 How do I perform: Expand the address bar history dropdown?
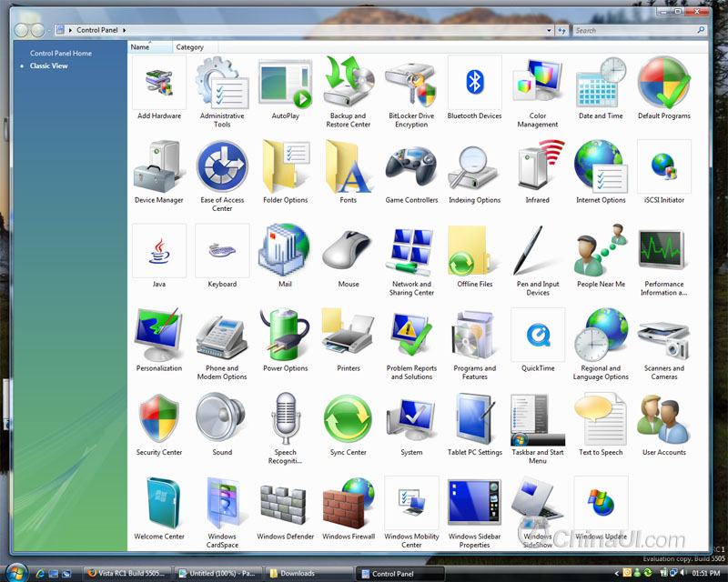[549, 30]
